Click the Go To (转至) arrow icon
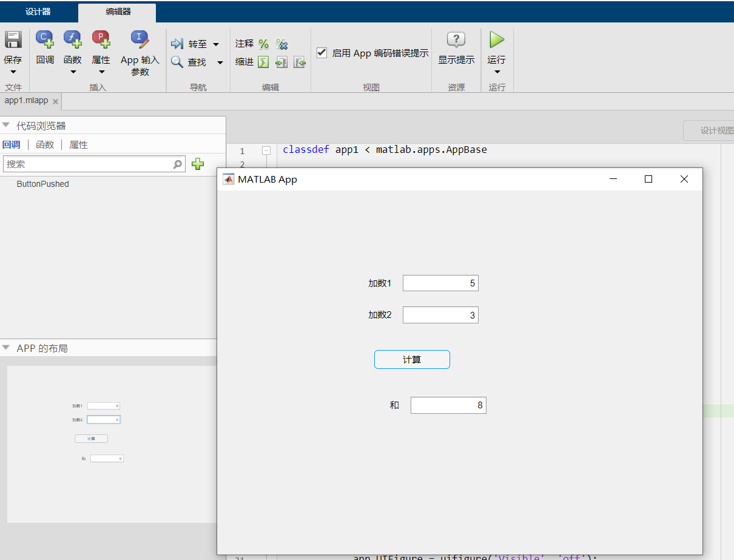 point(177,44)
